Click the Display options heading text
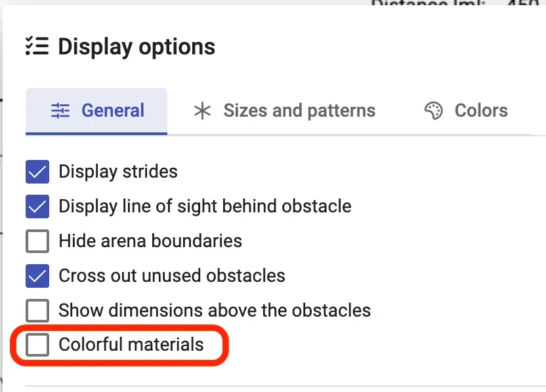This screenshot has width=546, height=392. click(x=136, y=47)
